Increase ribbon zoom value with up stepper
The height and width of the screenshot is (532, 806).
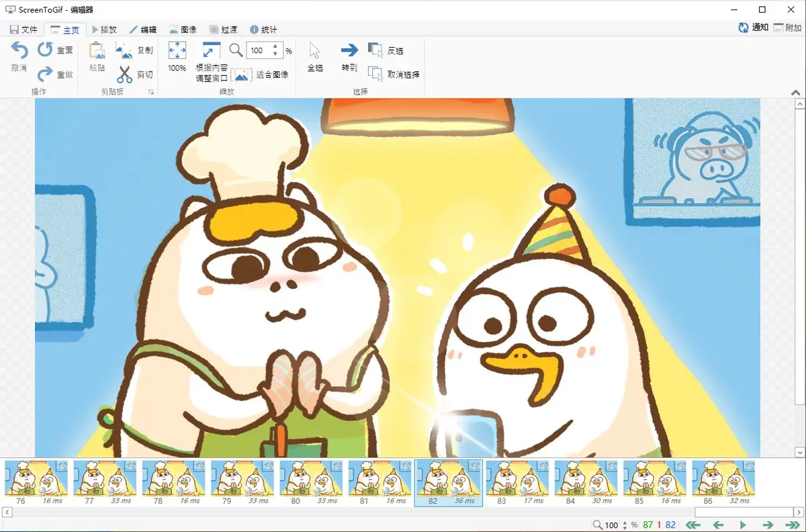tap(275, 47)
